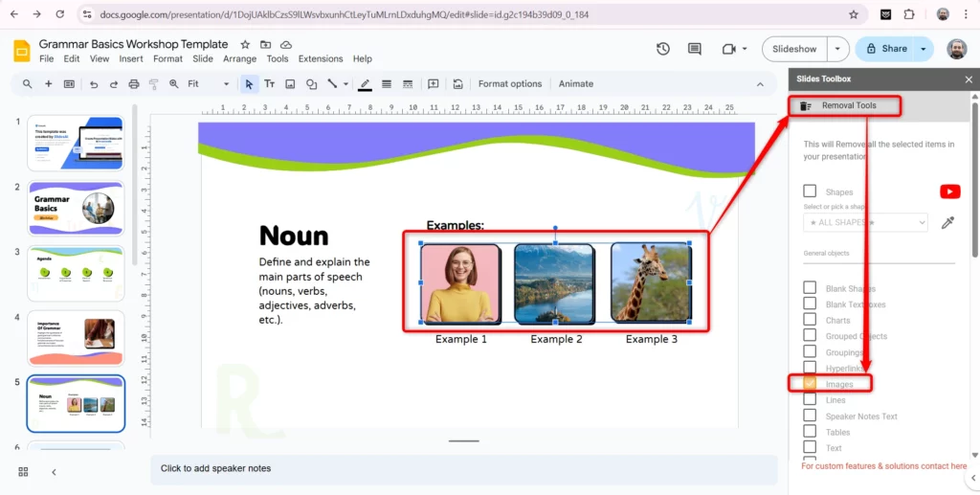Open version history clock icon
The height and width of the screenshot is (495, 980).
(663, 49)
